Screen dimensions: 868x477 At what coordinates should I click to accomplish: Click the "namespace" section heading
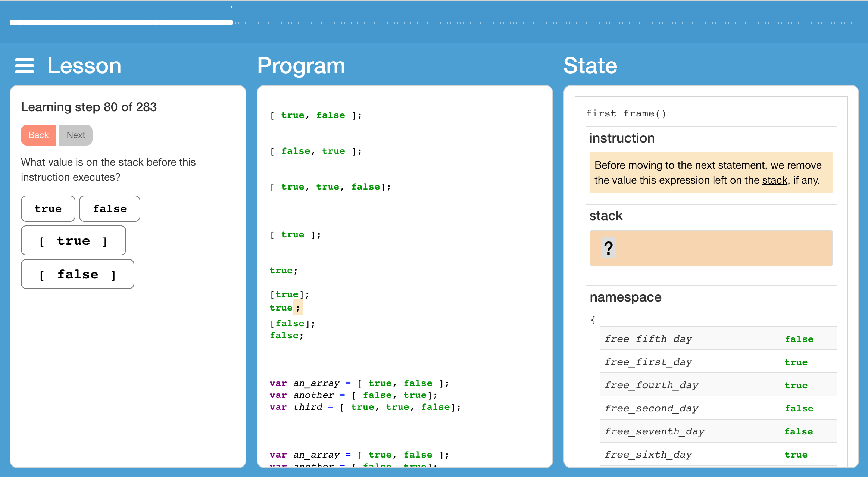[625, 297]
